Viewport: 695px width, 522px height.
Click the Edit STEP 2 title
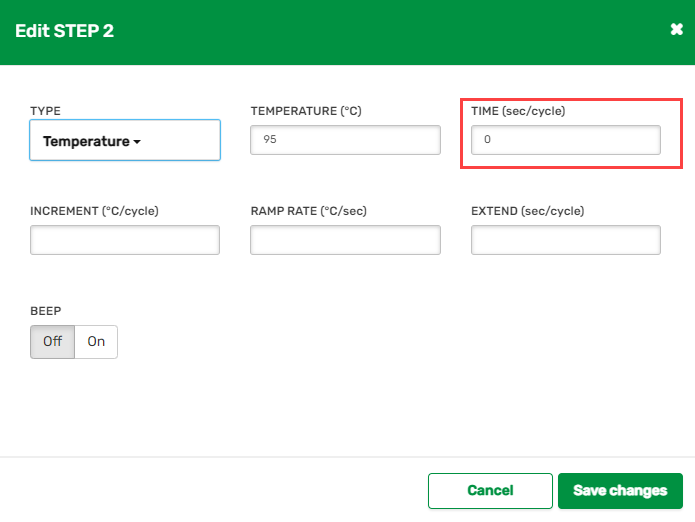point(64,31)
